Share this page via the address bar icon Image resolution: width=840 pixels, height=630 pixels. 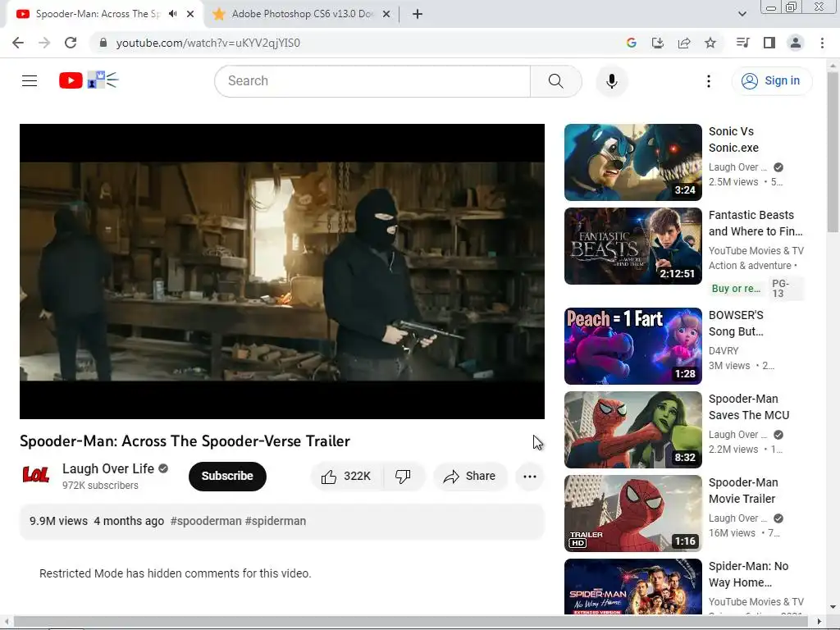point(684,43)
